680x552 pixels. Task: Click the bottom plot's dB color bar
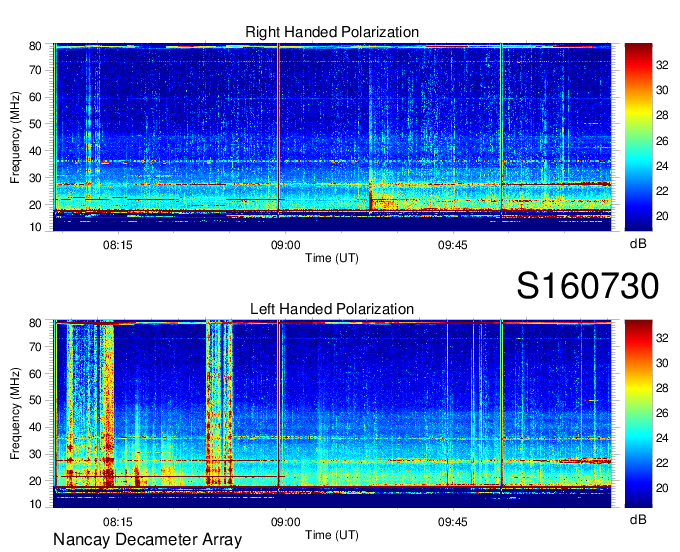click(x=638, y=414)
